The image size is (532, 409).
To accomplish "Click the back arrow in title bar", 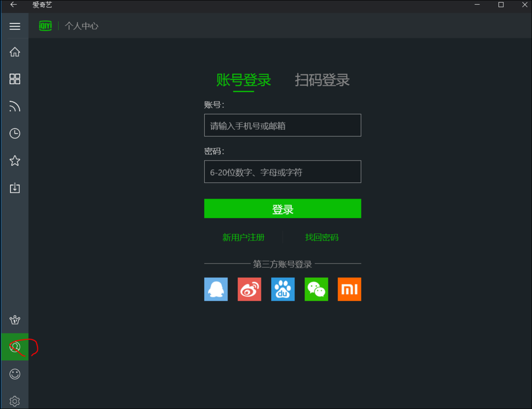I will tap(13, 5).
